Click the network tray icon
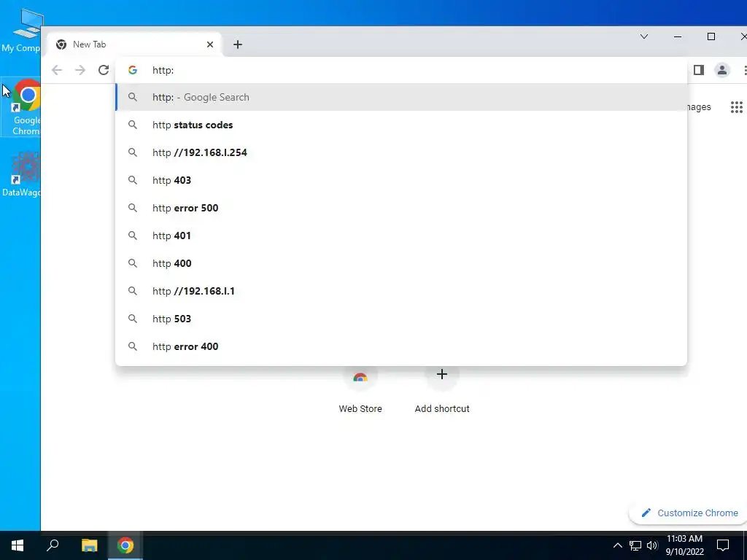 click(635, 545)
